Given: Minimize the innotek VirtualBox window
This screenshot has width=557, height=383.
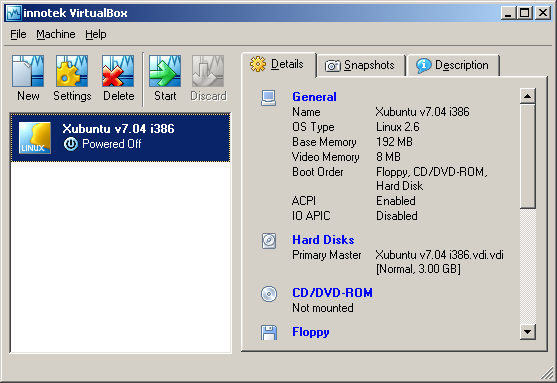Looking at the screenshot, I should pos(508,13).
